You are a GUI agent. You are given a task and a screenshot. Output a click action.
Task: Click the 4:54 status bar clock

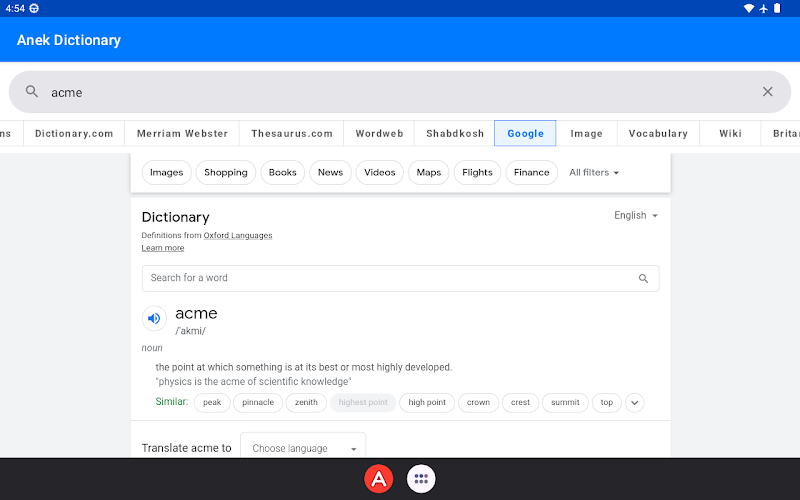click(x=15, y=8)
